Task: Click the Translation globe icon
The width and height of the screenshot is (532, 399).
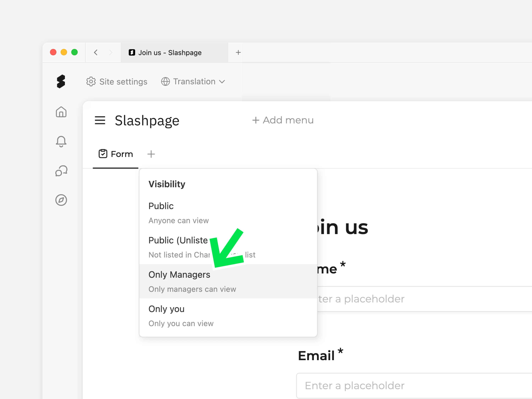Action: (x=165, y=82)
